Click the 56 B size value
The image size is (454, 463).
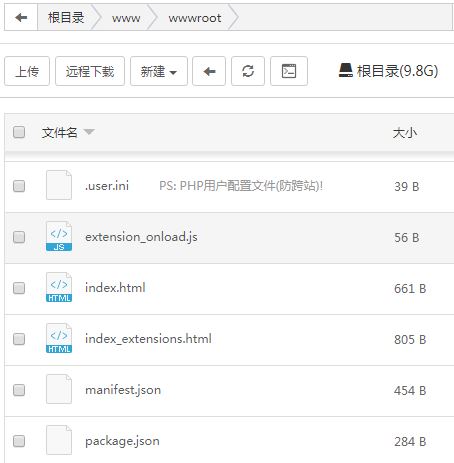coord(407,238)
